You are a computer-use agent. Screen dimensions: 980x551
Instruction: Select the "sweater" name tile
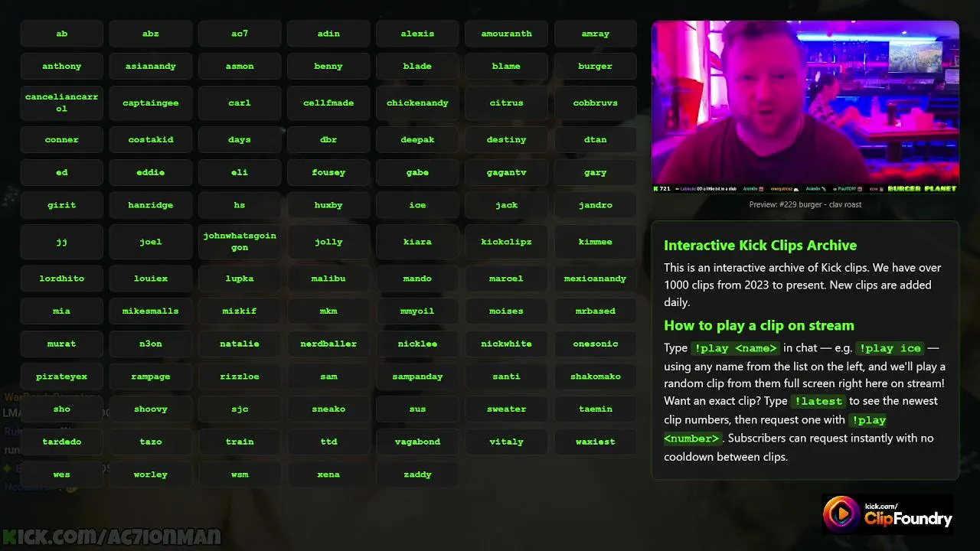506,409
